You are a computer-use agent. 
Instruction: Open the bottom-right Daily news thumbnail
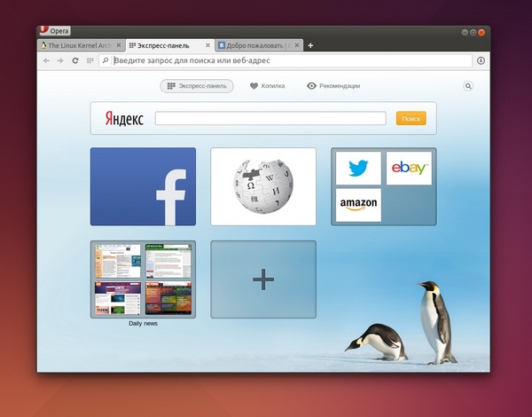(168, 298)
